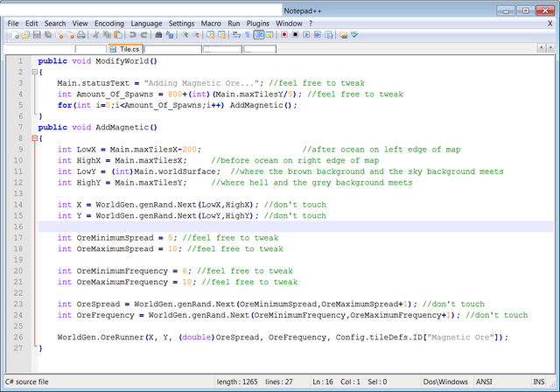Click 'Ln : 16' in the status bar

click(323, 381)
